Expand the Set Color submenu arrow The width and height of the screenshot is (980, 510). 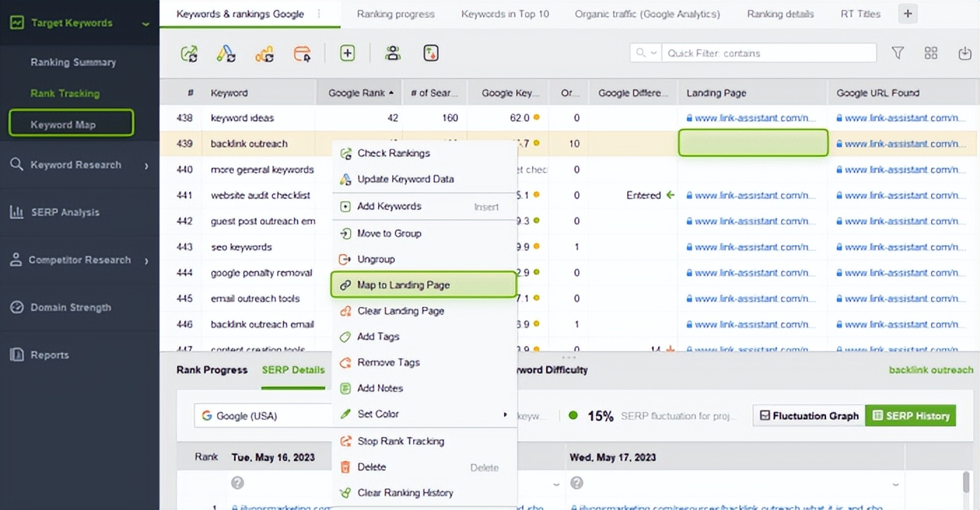click(x=505, y=415)
